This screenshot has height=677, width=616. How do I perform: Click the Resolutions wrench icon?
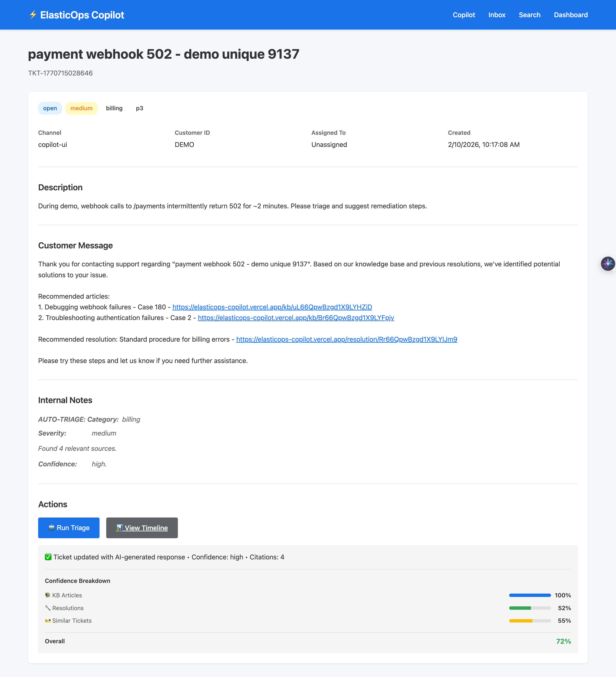[x=48, y=608]
